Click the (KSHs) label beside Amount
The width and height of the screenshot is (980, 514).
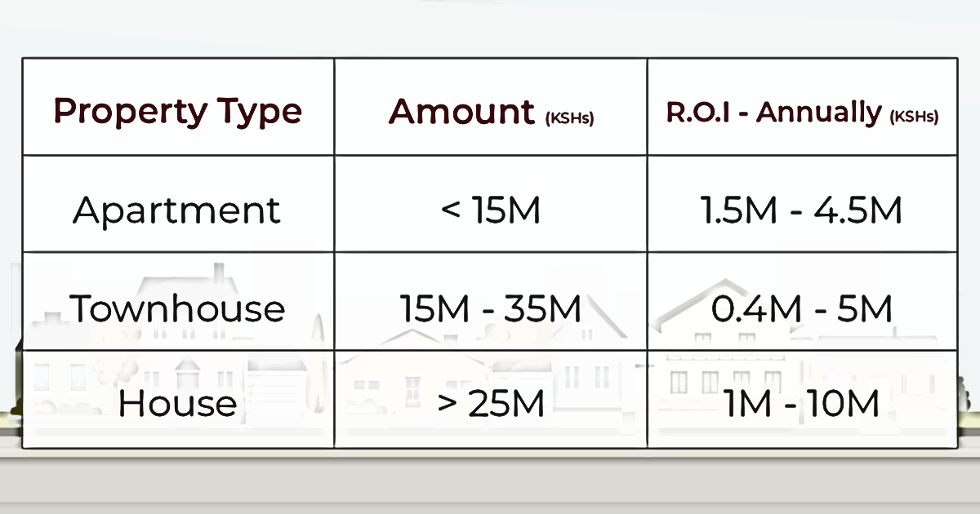tap(569, 117)
